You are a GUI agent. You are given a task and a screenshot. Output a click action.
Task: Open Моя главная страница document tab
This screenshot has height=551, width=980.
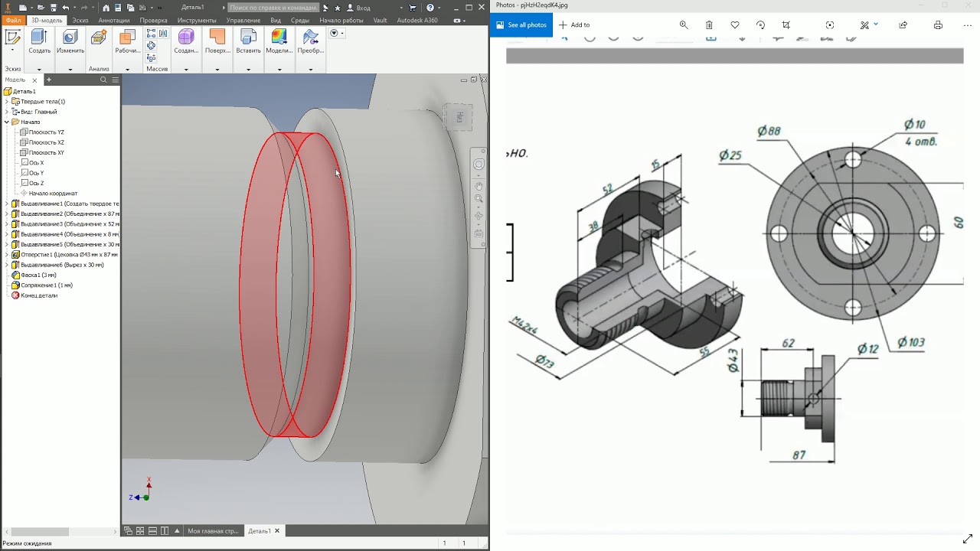point(213,530)
